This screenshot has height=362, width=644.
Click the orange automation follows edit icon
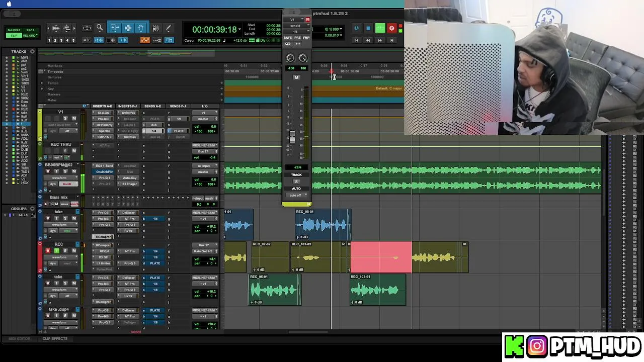[x=145, y=40]
